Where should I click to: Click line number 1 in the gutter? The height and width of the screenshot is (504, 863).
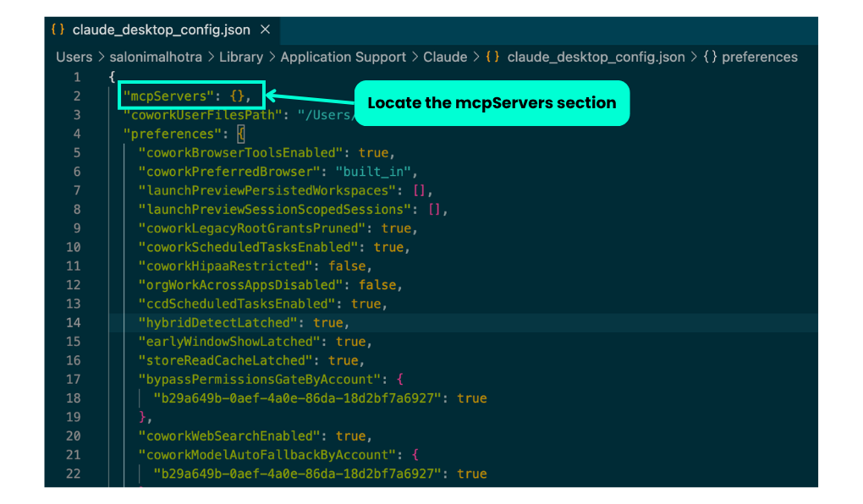point(77,78)
